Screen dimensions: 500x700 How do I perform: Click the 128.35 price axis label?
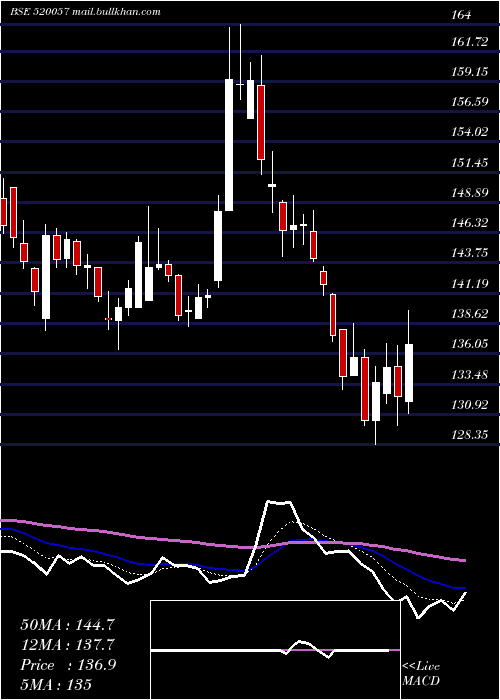[x=469, y=434]
